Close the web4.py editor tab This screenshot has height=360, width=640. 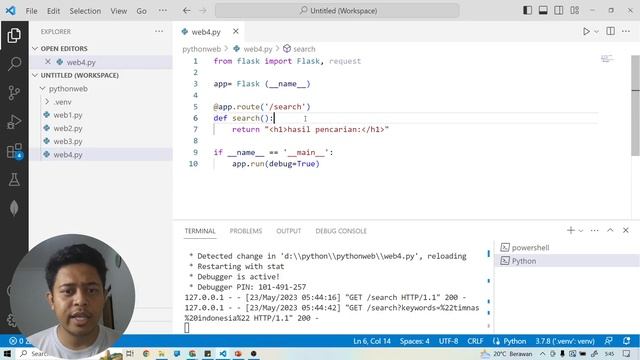click(x=236, y=31)
